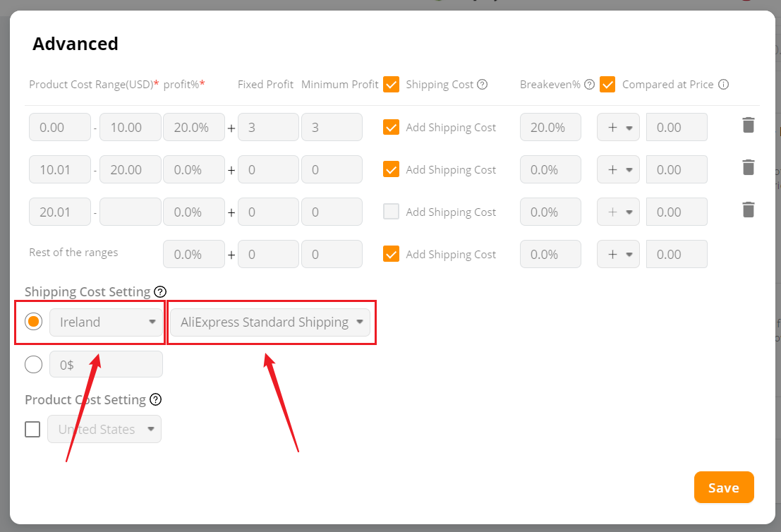Open the Ireland country dropdown
Viewport: 781px width, 532px height.
[x=106, y=322]
